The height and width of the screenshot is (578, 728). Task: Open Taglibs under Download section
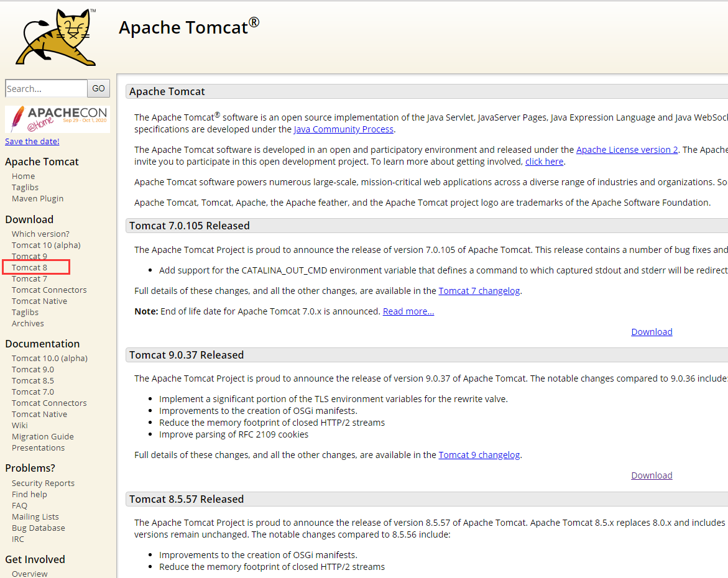point(25,313)
